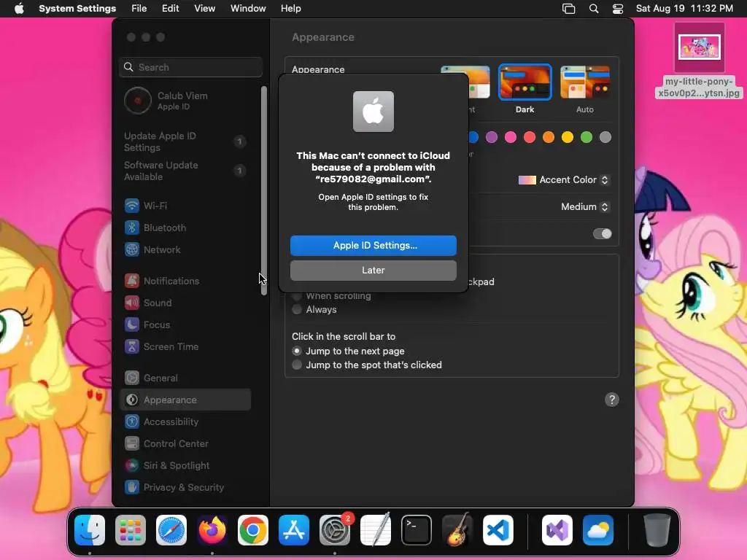Open the Window menu
Image resolution: width=747 pixels, height=560 pixels.
[248, 9]
